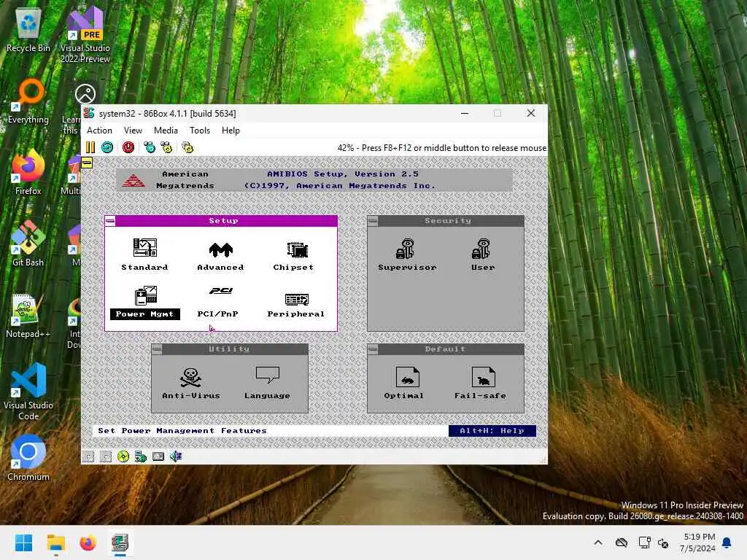Open 86Box settings via the gear keys icon
The width and height of the screenshot is (747, 560).
[x=187, y=147]
